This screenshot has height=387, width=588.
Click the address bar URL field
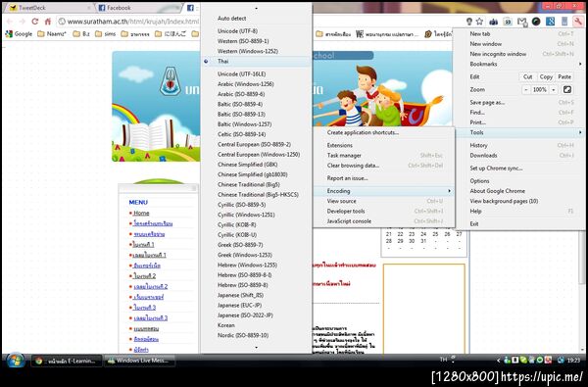(132, 22)
